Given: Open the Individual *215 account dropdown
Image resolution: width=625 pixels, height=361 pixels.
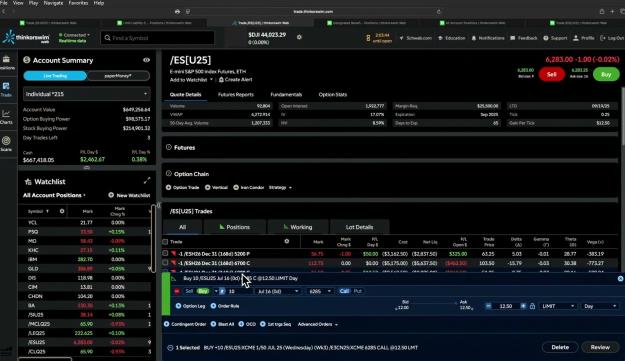Looking at the screenshot, I should point(86,94).
